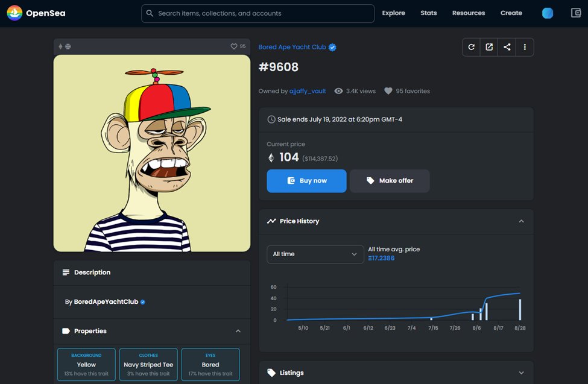Click the 3.4K views text
This screenshot has height=384, width=588.
pyautogui.click(x=361, y=91)
